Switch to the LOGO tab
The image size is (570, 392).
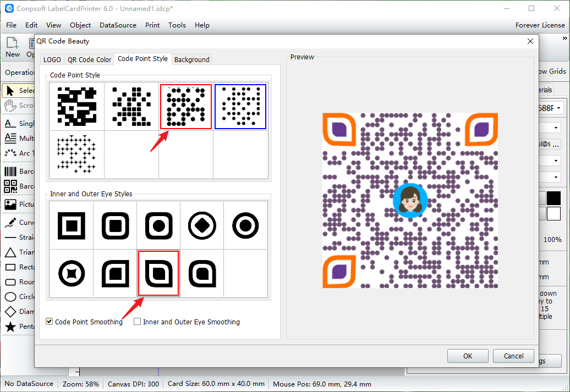tap(52, 59)
